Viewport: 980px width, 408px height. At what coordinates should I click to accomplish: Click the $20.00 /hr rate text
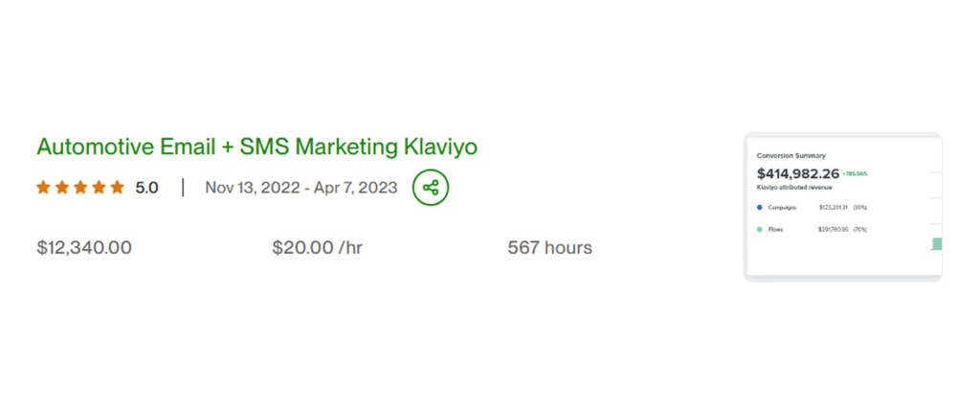[317, 248]
